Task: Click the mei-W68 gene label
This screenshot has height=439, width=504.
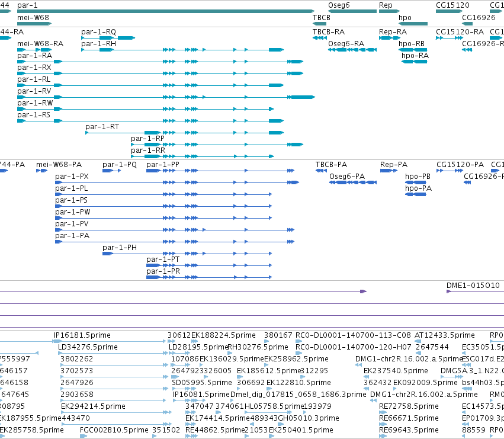Action: 33,17
